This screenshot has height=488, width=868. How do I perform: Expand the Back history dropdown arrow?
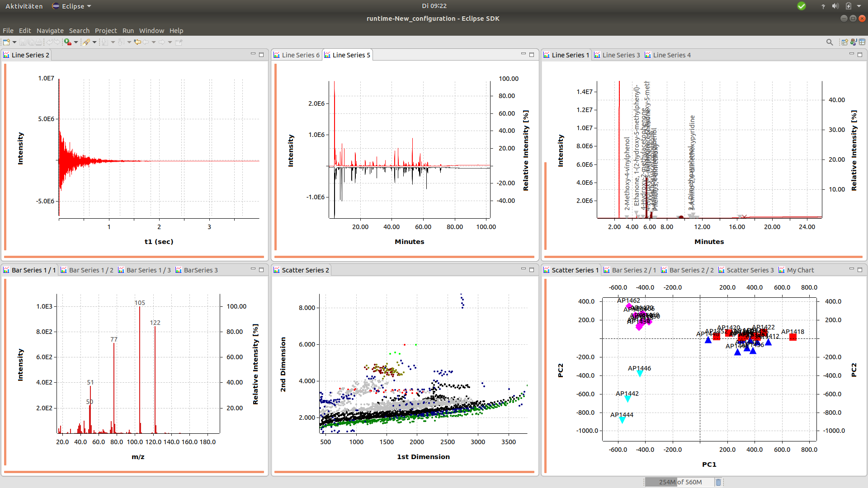(154, 42)
